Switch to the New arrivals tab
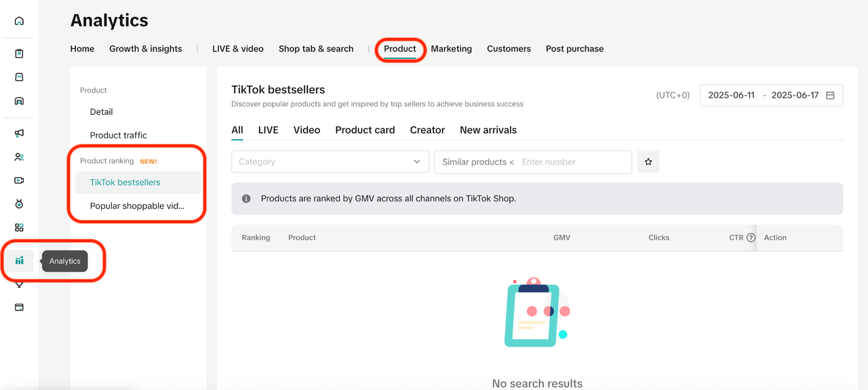The width and height of the screenshot is (868, 390). point(488,130)
